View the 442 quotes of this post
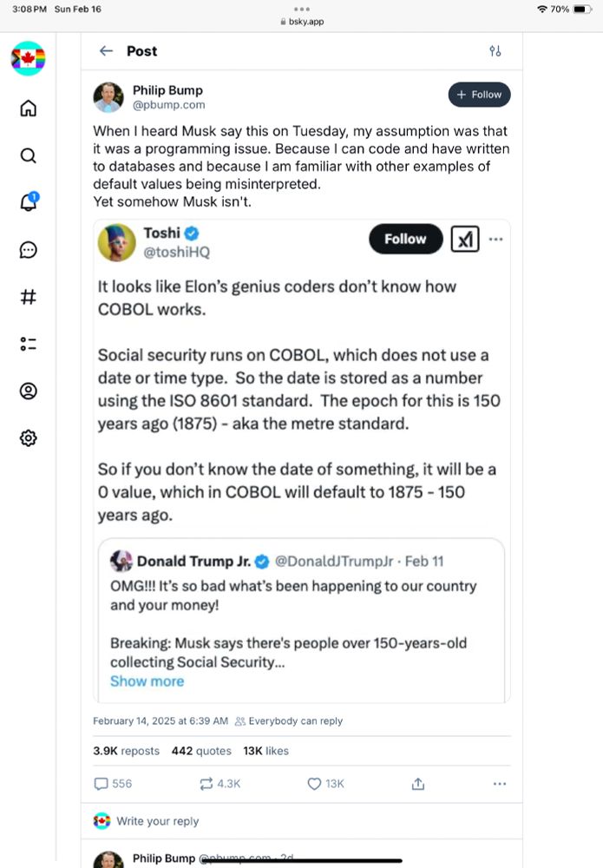 tap(201, 751)
